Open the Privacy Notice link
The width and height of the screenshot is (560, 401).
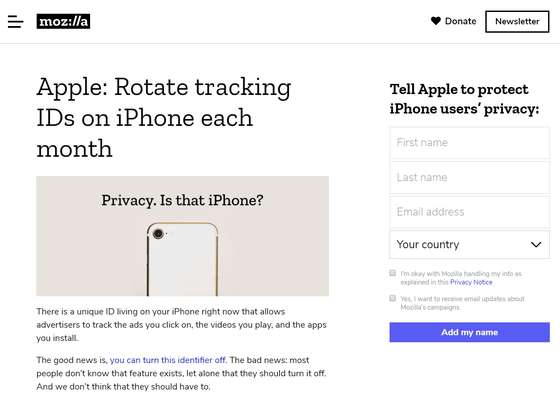point(471,282)
